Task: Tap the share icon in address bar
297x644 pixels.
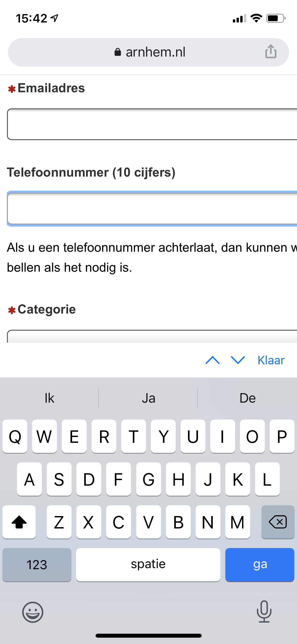Action: (x=271, y=52)
